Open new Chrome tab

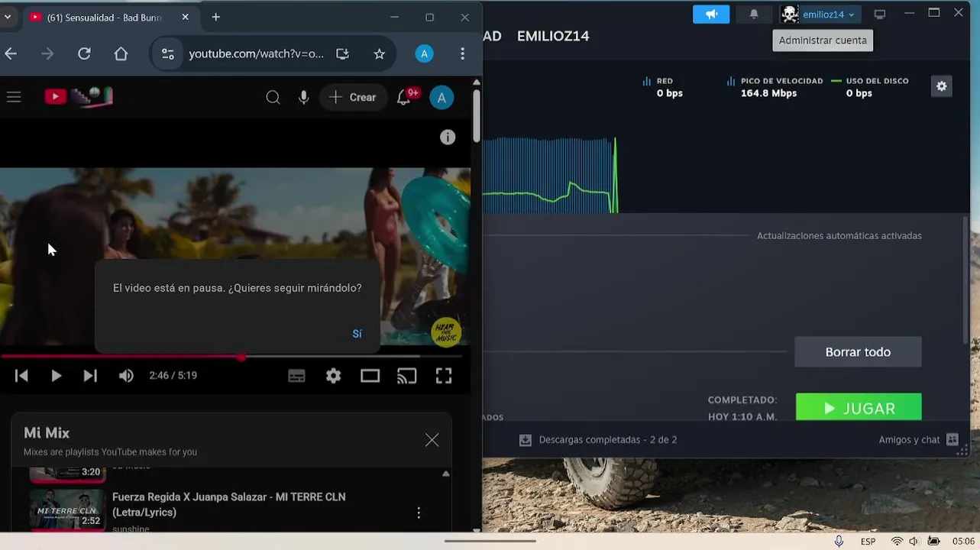point(215,17)
